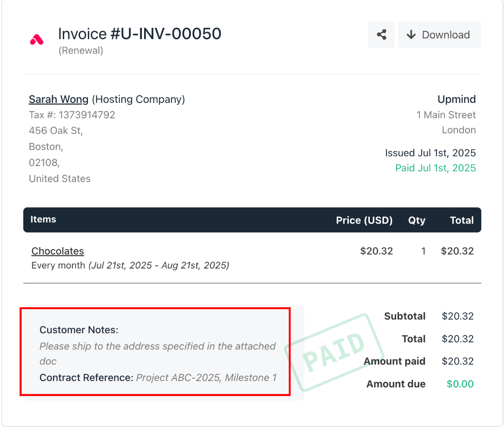
Task: Click the London address text
Action: pyautogui.click(x=459, y=130)
